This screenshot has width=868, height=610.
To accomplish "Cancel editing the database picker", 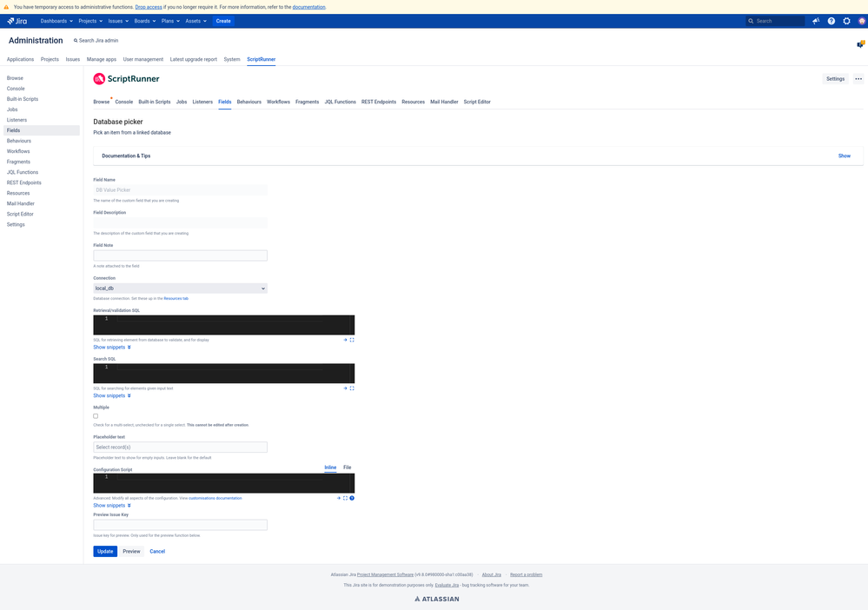I will click(x=157, y=551).
